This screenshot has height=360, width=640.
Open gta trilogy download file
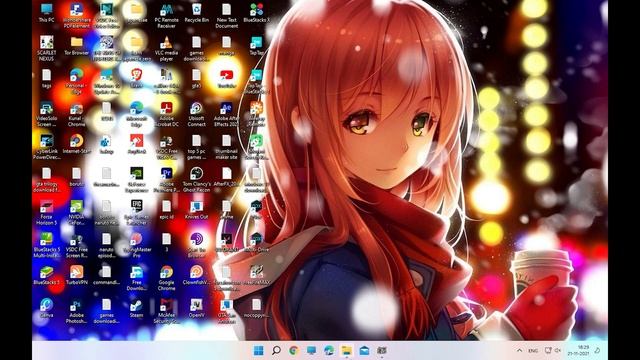[46, 180]
